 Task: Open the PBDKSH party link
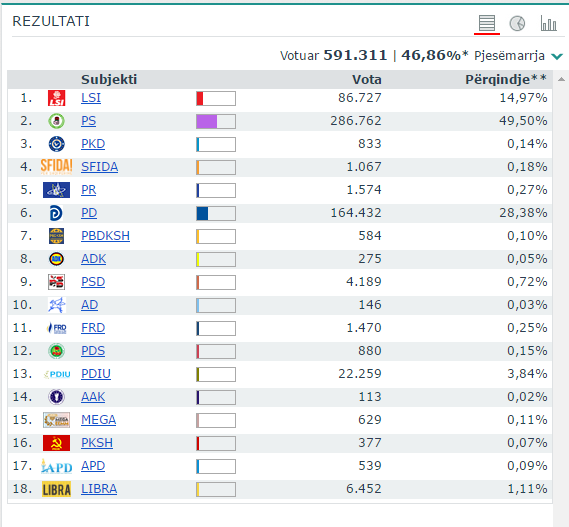click(x=105, y=236)
